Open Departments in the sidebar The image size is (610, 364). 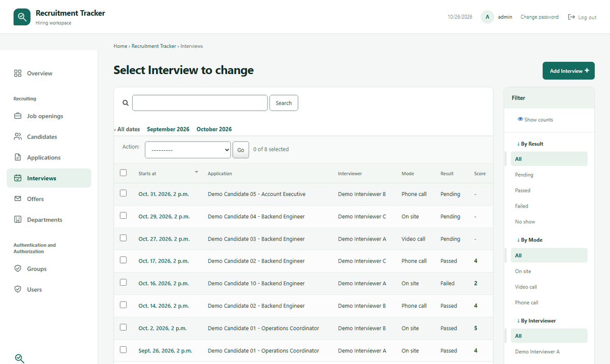click(49, 220)
